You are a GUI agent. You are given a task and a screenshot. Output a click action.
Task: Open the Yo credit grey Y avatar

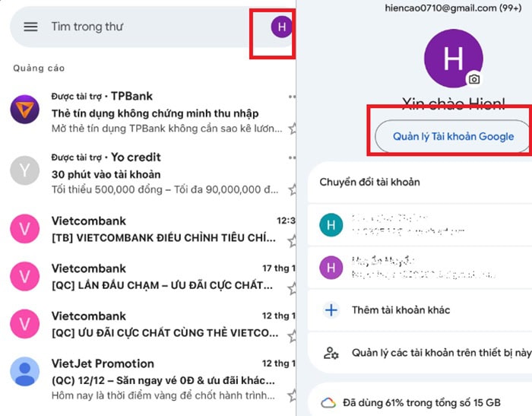pyautogui.click(x=25, y=170)
